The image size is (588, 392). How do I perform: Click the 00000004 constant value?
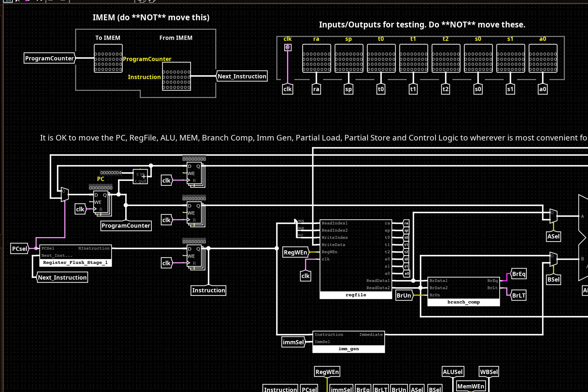tap(111, 173)
